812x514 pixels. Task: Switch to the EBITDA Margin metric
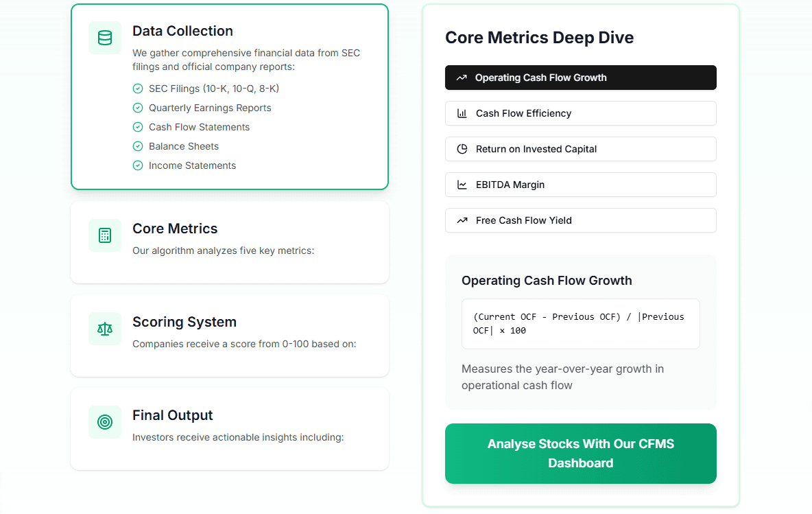[580, 185]
